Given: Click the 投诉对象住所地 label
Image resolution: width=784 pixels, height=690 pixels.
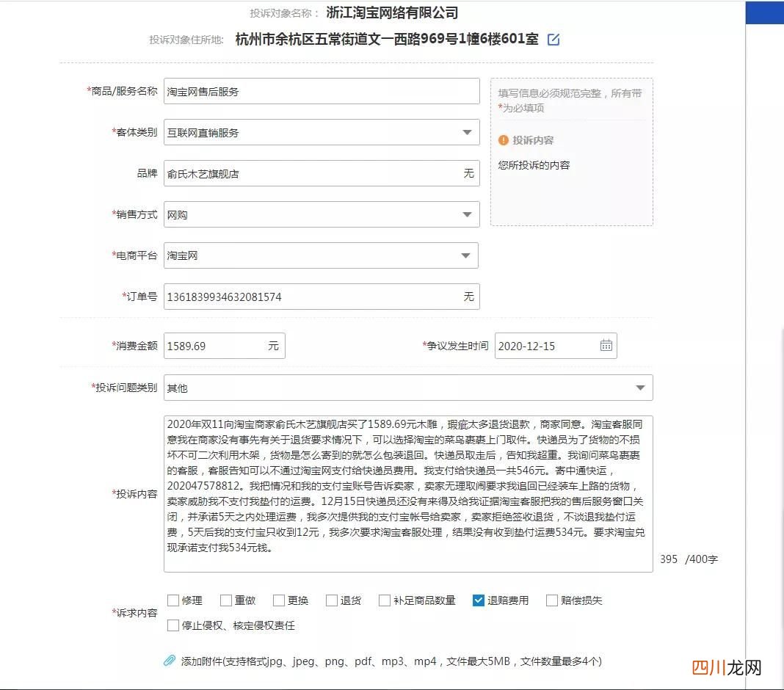Looking at the screenshot, I should (186, 40).
